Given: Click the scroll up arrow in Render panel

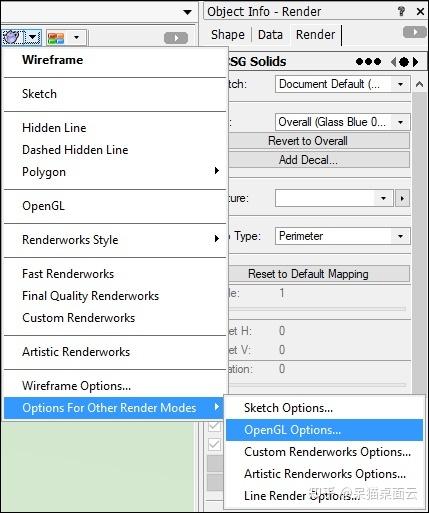Looking at the screenshot, I should (x=420, y=84).
